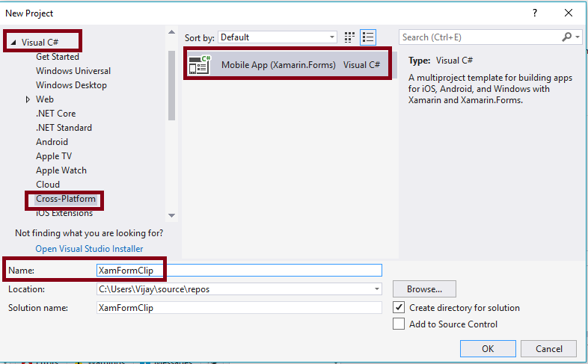Image resolution: width=588 pixels, height=364 pixels.
Task: Click the template tree scrollbar thumb
Action: tap(172, 85)
